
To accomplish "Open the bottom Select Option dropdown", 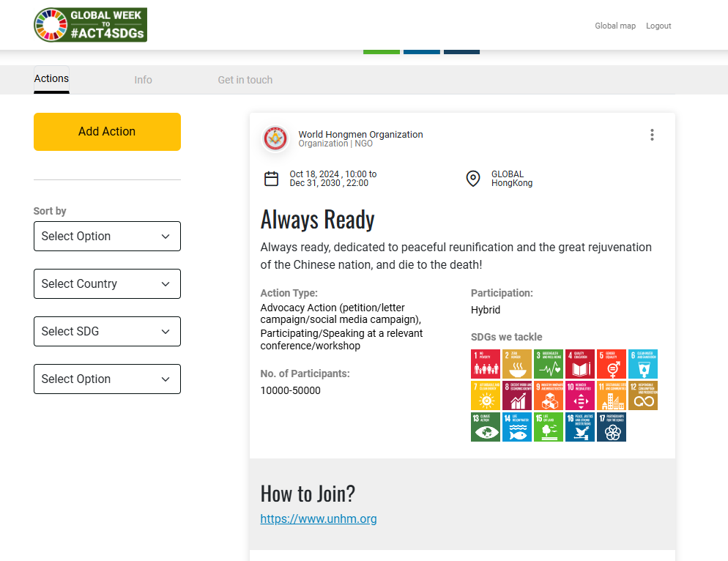I will [107, 379].
